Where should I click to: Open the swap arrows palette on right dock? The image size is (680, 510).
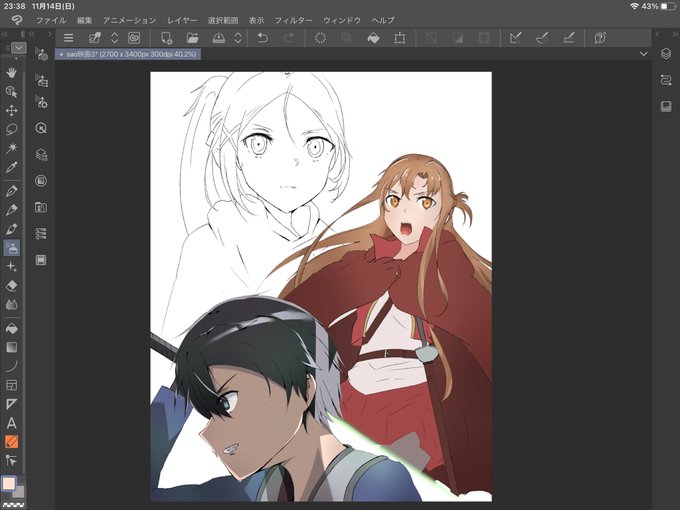click(666, 80)
